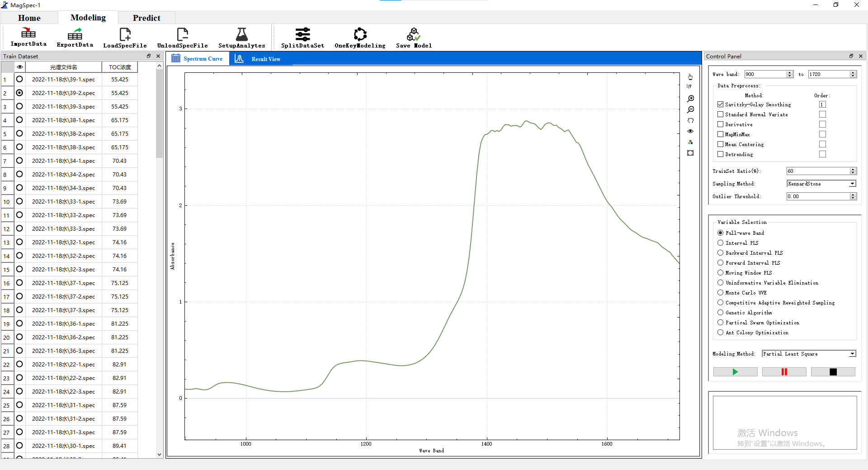Select the pan hand tool

coord(690,120)
